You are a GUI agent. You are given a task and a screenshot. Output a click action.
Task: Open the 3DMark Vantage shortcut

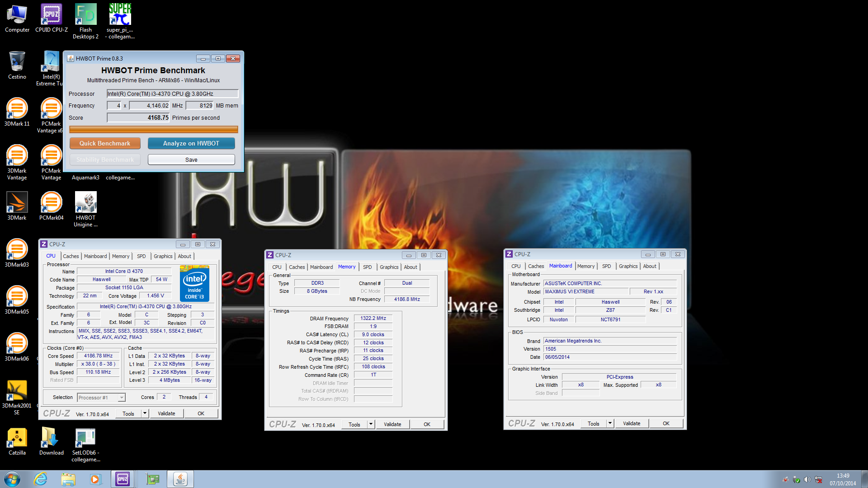pos(17,162)
